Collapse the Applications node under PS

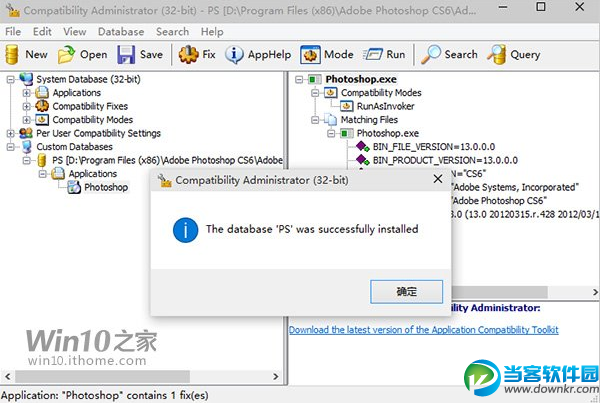pyautogui.click(x=42, y=174)
